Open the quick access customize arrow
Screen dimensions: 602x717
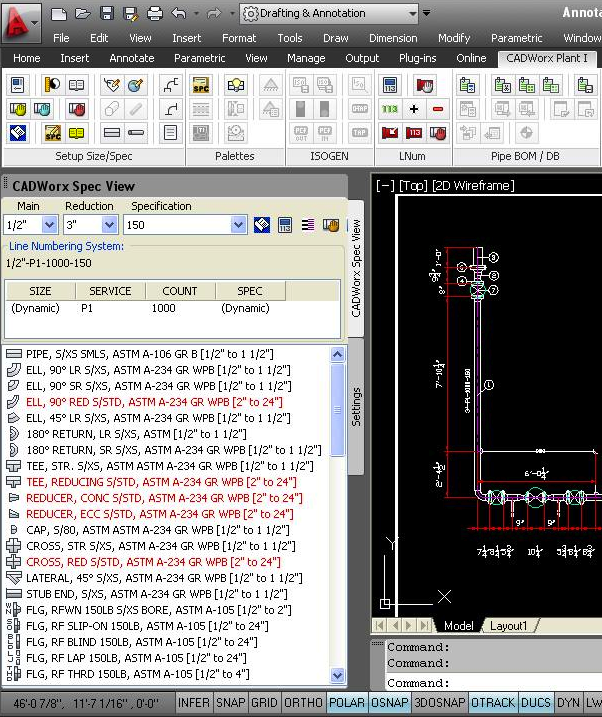[426, 13]
